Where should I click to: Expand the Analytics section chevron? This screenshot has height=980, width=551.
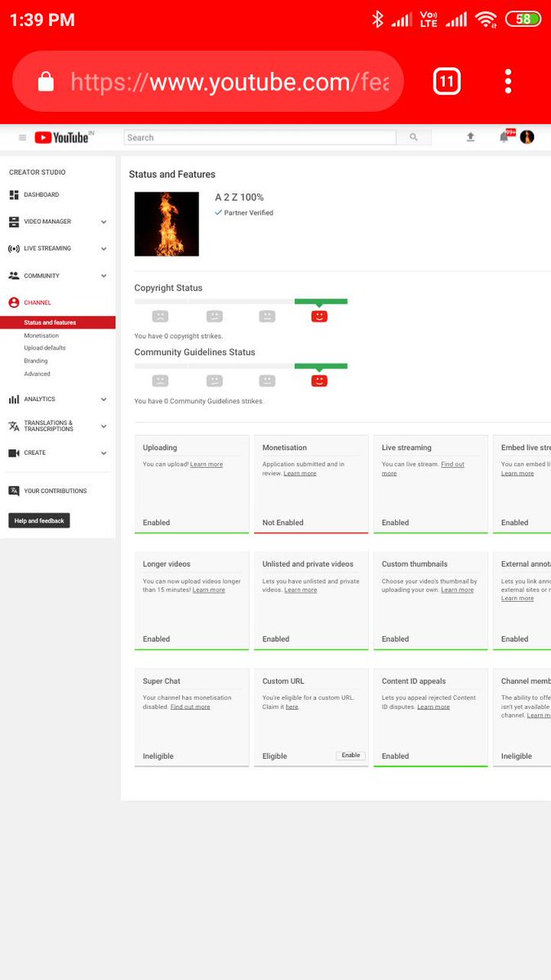pyautogui.click(x=104, y=399)
